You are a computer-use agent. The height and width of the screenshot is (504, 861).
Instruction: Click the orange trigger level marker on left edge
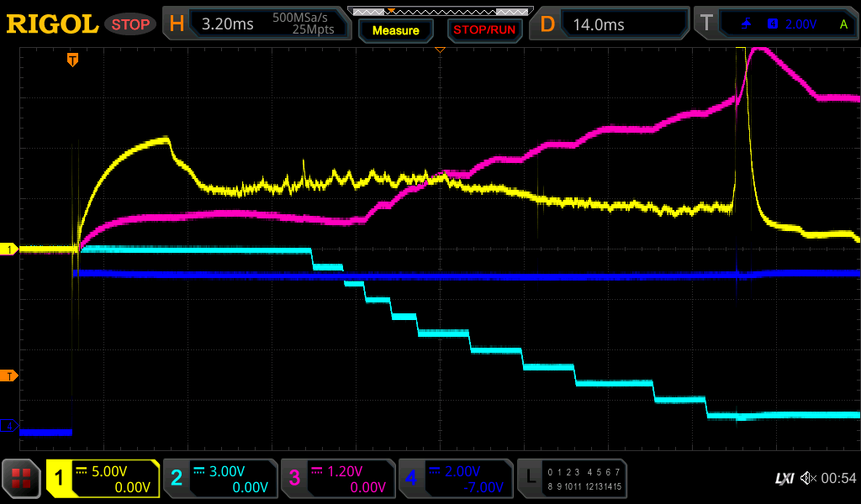[10, 375]
